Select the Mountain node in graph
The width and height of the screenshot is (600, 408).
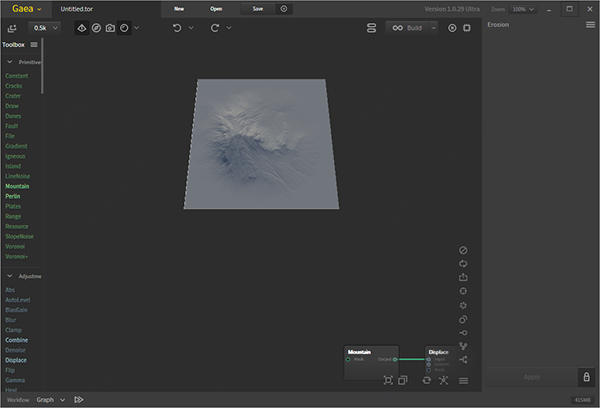coord(371,363)
